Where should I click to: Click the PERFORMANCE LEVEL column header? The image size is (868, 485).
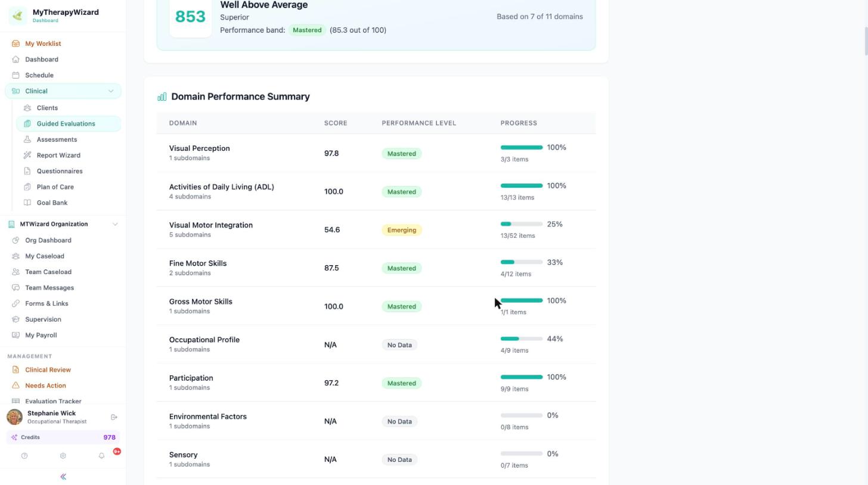419,123
